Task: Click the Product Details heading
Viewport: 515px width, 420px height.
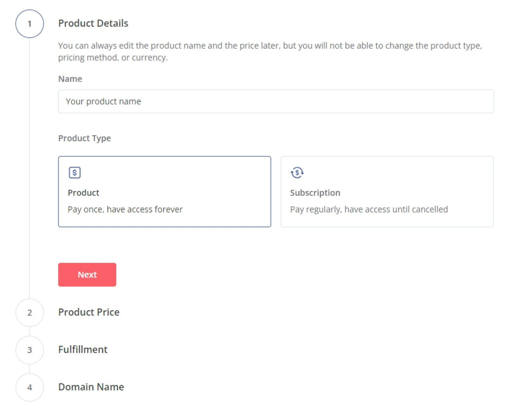Action: pyautogui.click(x=93, y=23)
